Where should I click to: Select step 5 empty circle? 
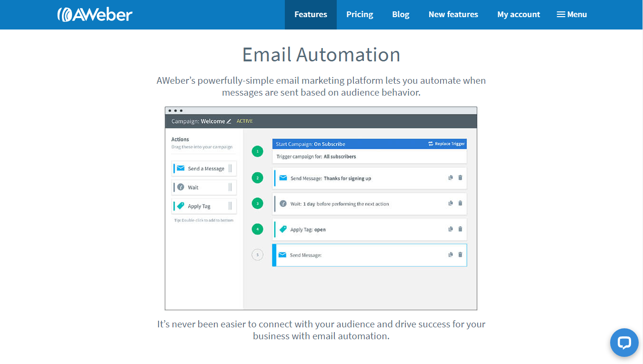point(257,255)
